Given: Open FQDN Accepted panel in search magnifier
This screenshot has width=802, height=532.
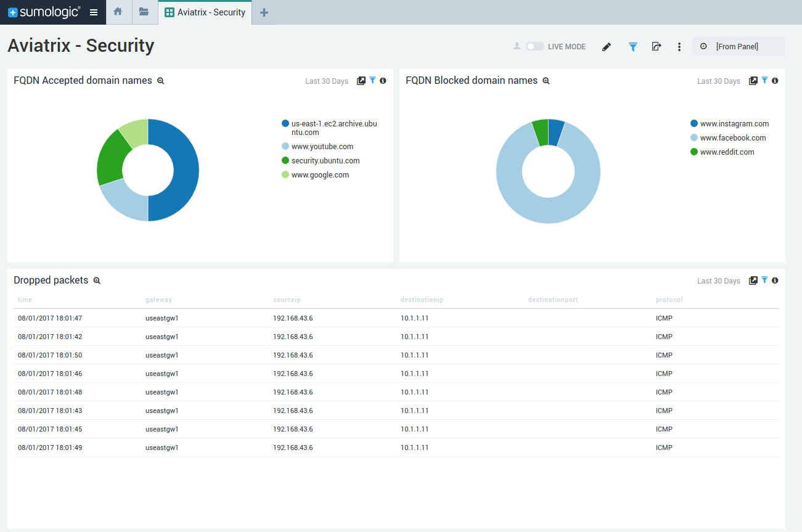Looking at the screenshot, I should [x=161, y=81].
